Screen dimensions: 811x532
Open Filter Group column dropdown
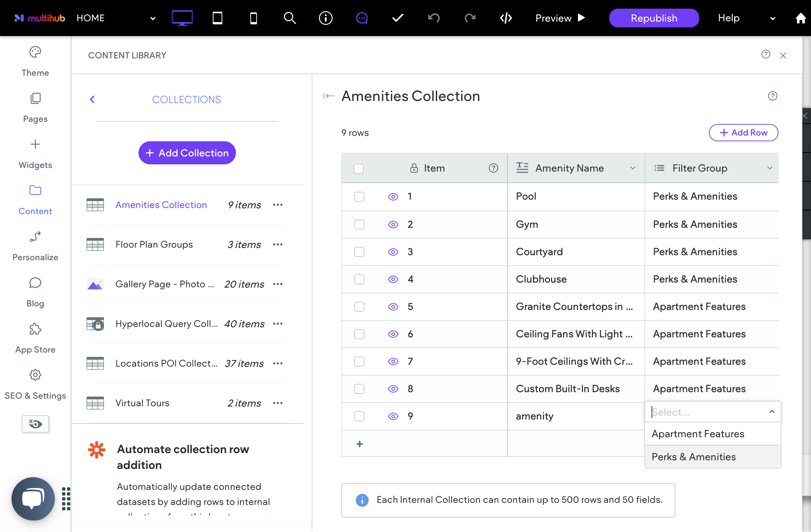[770, 168]
